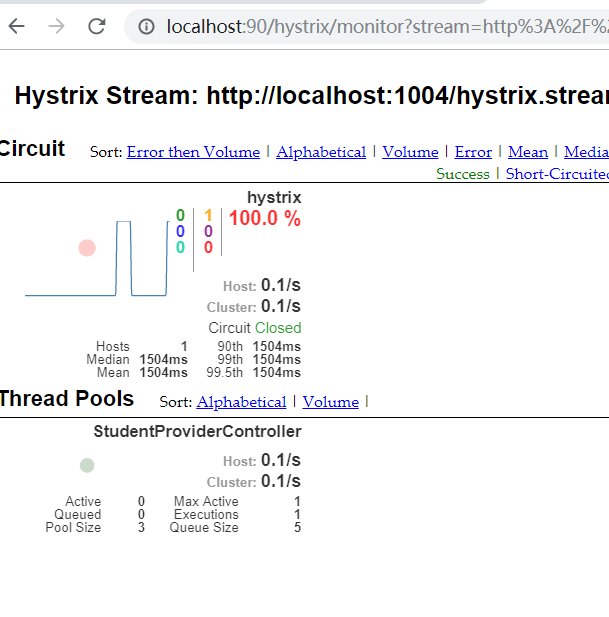
Task: Select the hystrix circuit name
Action: [x=274, y=197]
